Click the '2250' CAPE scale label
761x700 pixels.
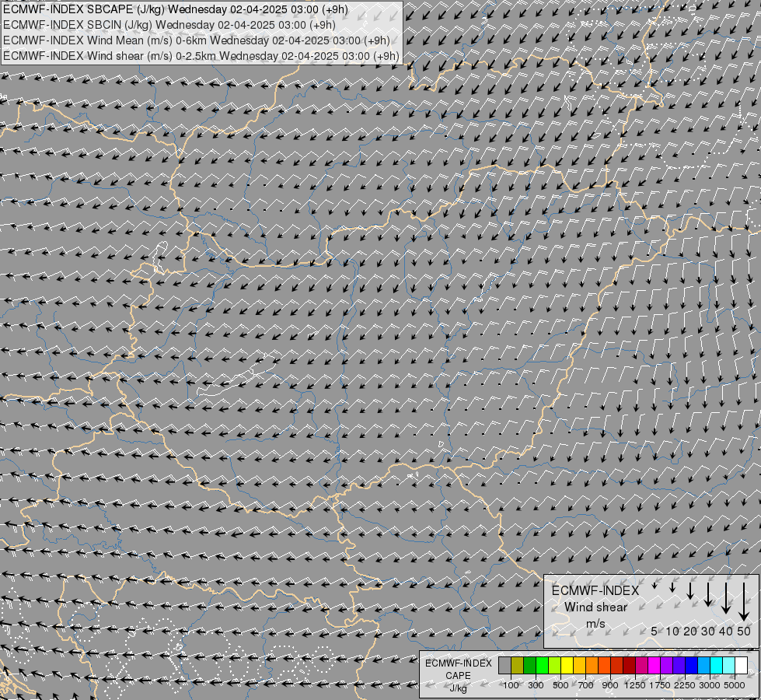point(686,685)
